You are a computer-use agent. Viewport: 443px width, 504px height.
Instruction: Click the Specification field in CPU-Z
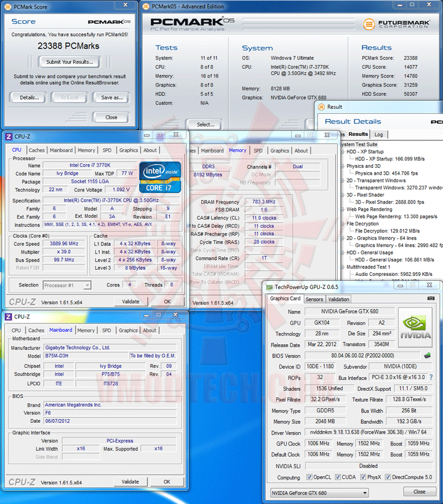coord(111,200)
